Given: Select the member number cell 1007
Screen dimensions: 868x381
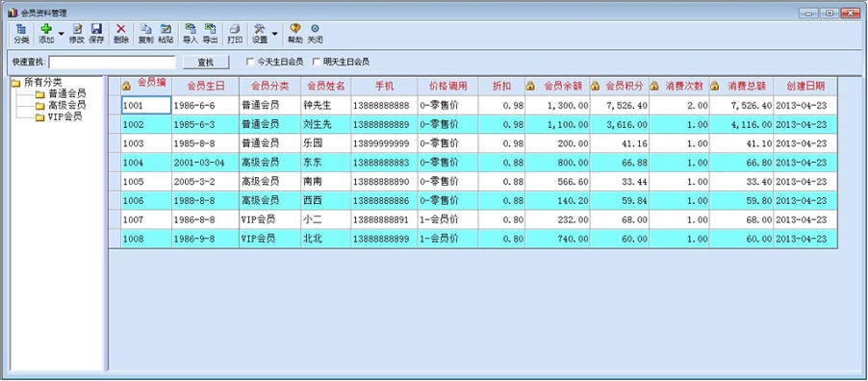Looking at the screenshot, I should click(146, 220).
